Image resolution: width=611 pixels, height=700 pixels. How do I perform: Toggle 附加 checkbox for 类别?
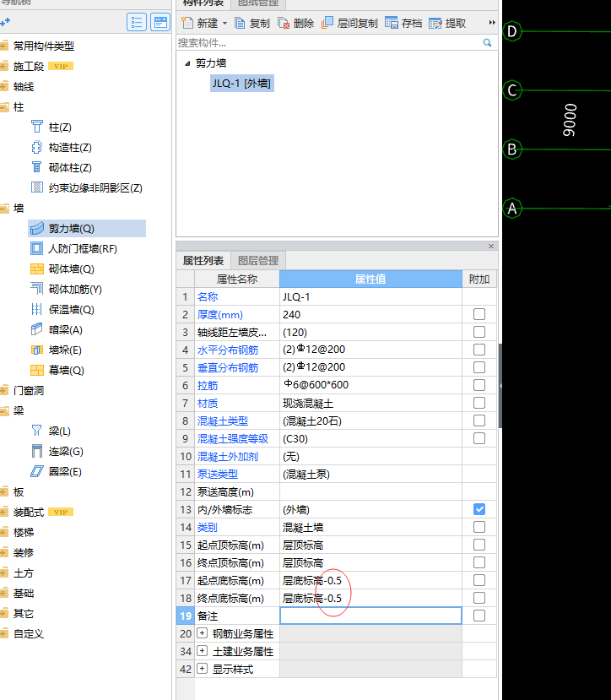tap(479, 527)
